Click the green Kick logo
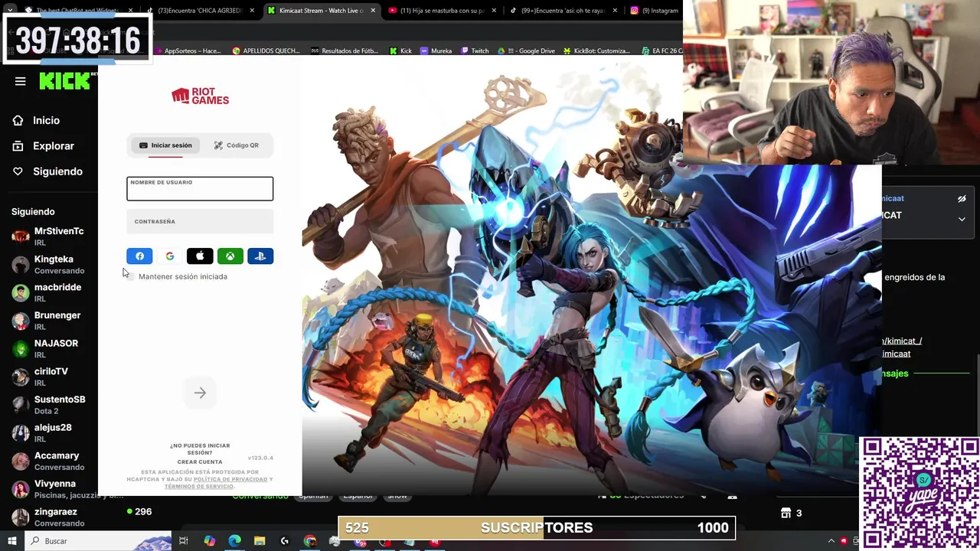980x551 pixels. point(65,81)
